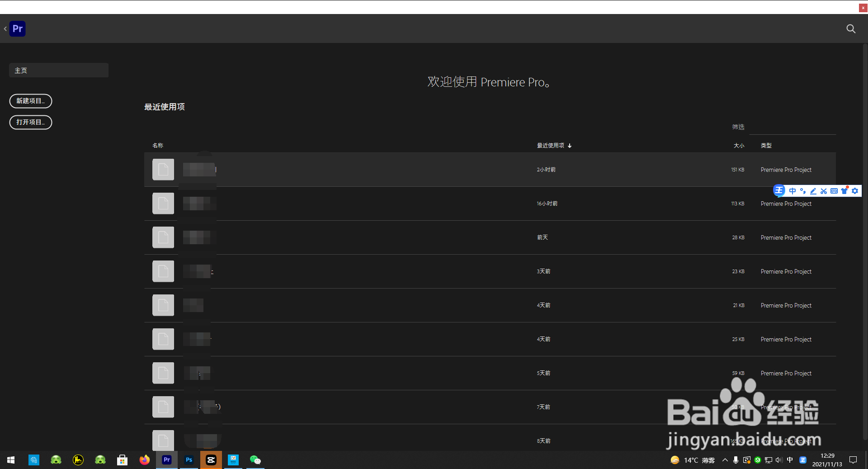Click the back chevron beside the Pr logo

coord(5,29)
